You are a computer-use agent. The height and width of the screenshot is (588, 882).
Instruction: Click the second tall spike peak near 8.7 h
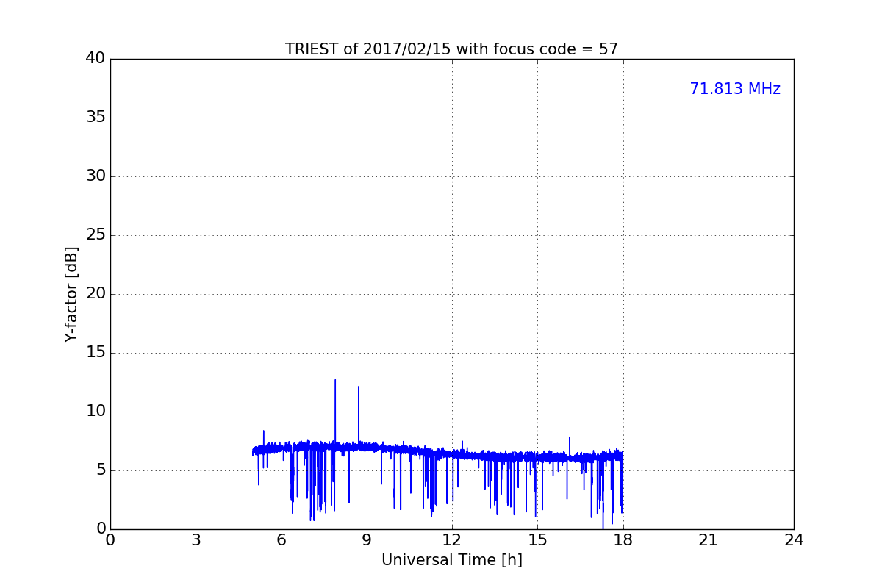click(x=359, y=387)
